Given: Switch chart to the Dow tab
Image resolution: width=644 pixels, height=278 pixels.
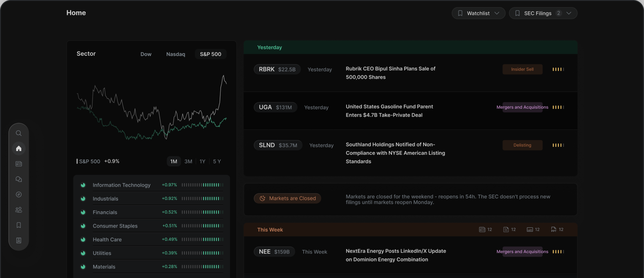Looking at the screenshot, I should pyautogui.click(x=146, y=54).
